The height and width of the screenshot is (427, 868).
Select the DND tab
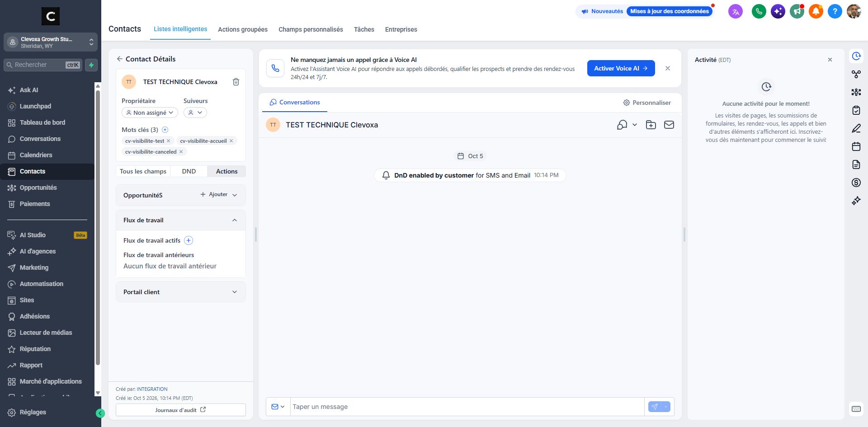[189, 171]
